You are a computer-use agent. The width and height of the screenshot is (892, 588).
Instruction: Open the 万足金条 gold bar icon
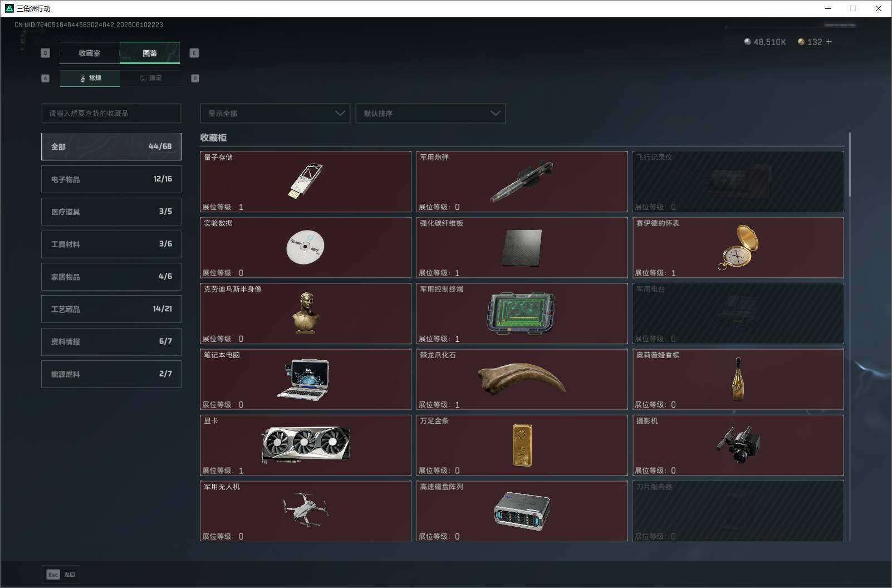[x=522, y=445]
